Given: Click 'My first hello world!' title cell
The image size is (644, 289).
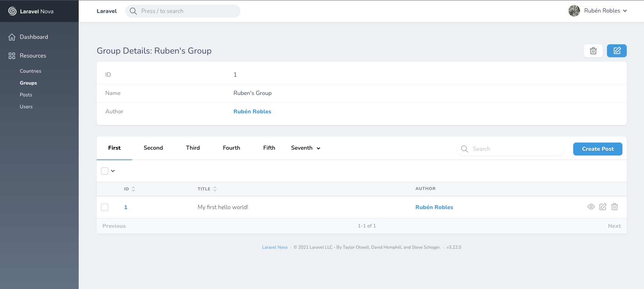Looking at the screenshot, I should (x=223, y=207).
